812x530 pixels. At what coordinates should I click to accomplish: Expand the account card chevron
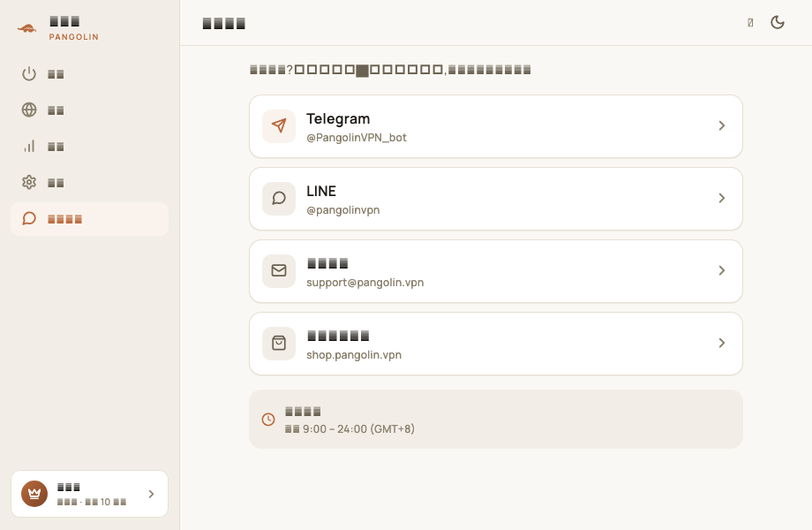click(151, 495)
